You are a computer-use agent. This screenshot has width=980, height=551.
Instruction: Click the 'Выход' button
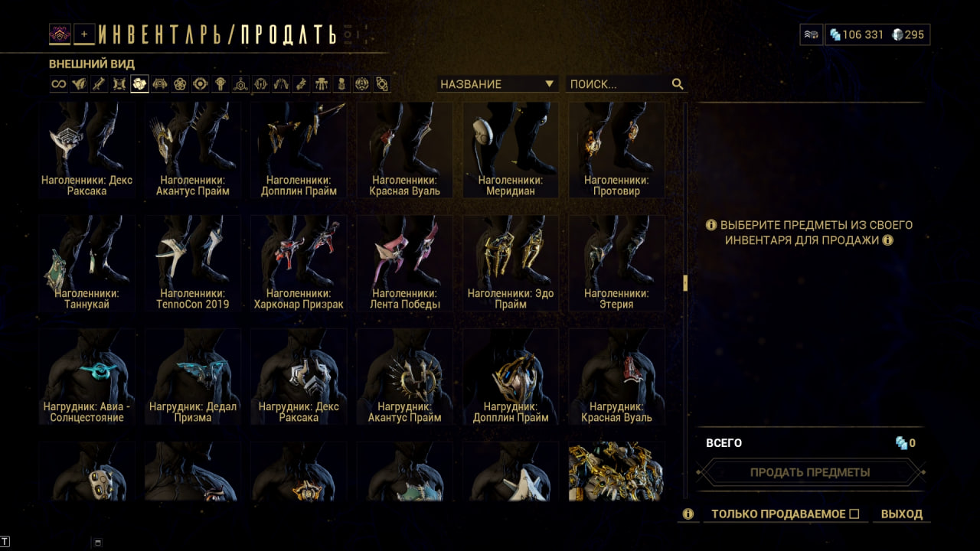902,514
